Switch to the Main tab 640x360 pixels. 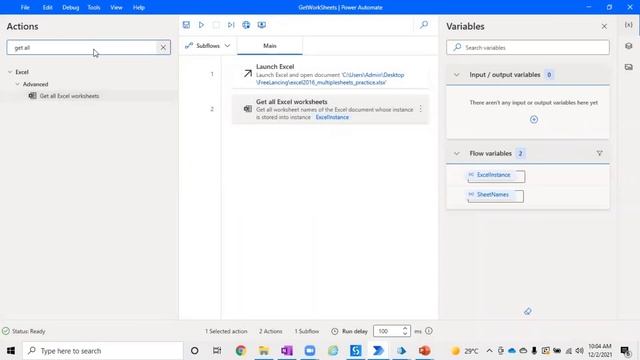point(270,46)
